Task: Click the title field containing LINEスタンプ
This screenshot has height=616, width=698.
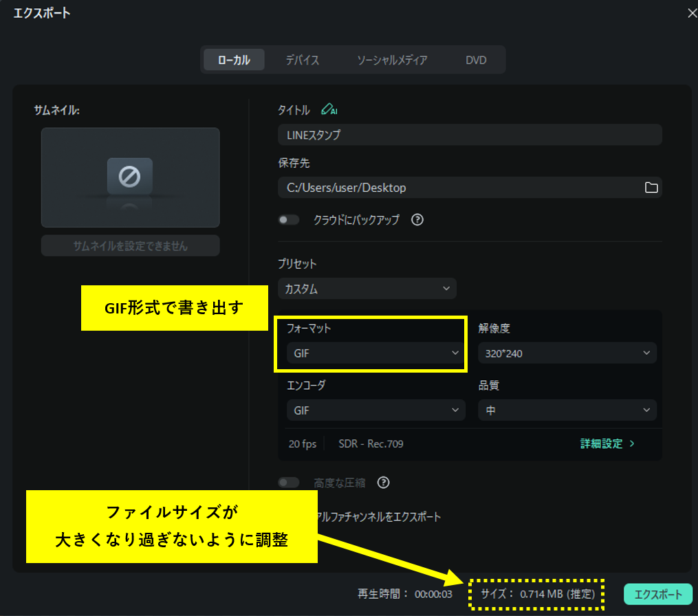Action: (470, 135)
